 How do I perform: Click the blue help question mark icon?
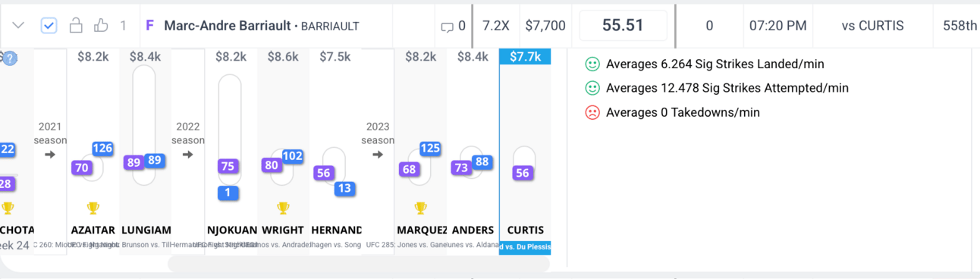[9, 58]
